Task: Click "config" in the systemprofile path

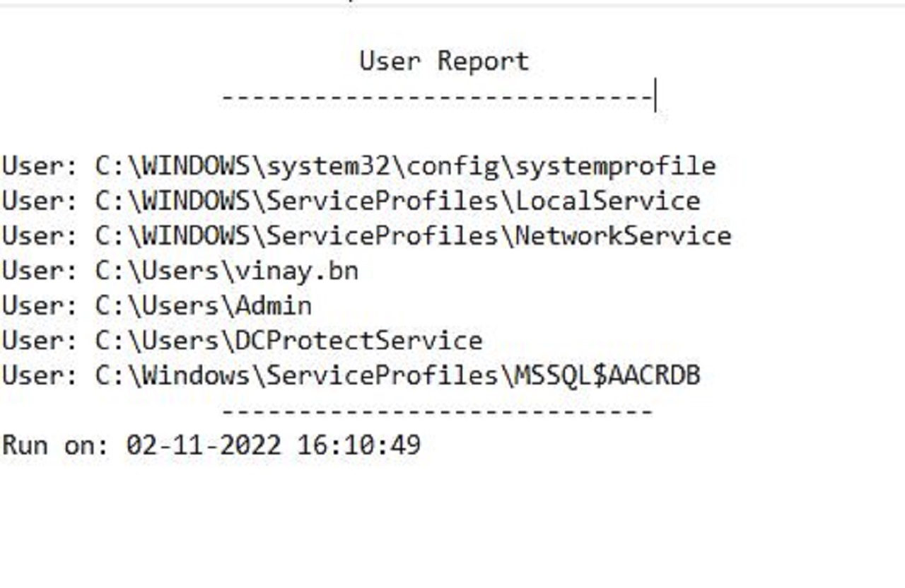Action: coord(452,167)
